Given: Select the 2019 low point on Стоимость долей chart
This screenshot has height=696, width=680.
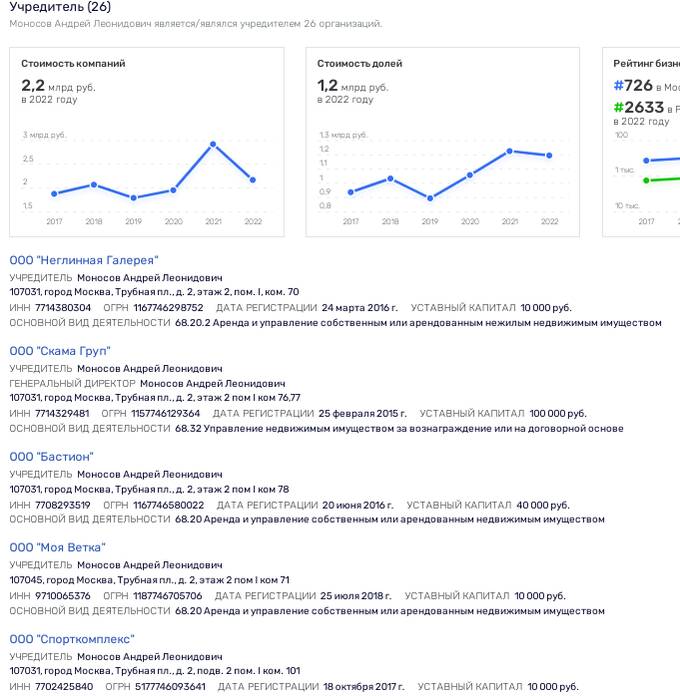Looking at the screenshot, I should click(430, 198).
